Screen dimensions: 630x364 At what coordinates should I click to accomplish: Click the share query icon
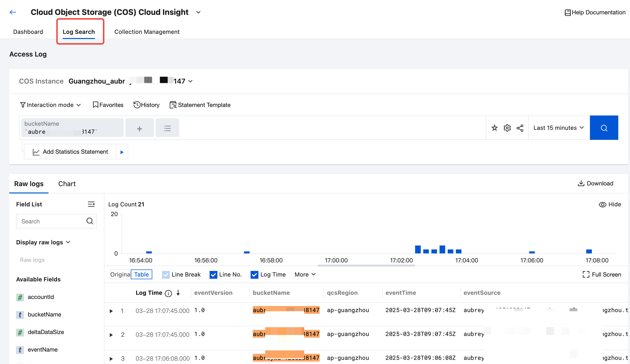[520, 128]
